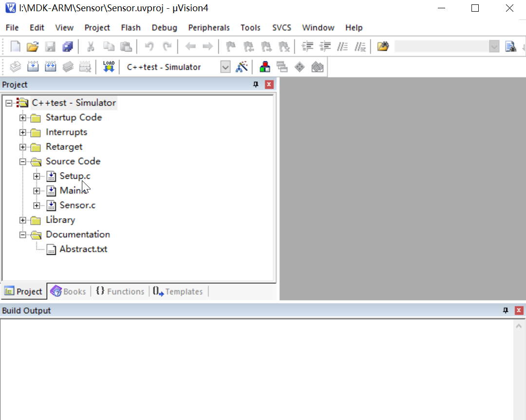Select Setup.c file in tree
526x420 pixels.
point(75,176)
